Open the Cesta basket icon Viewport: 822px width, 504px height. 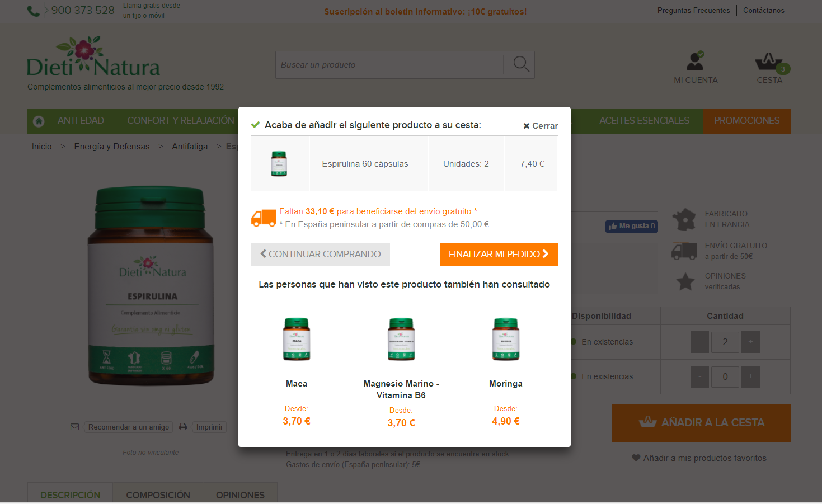pyautogui.click(x=769, y=61)
